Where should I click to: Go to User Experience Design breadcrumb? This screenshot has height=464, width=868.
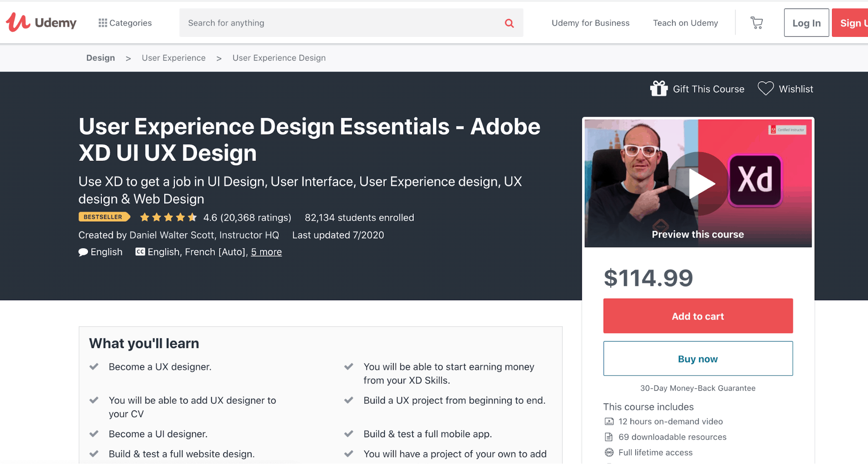279,58
